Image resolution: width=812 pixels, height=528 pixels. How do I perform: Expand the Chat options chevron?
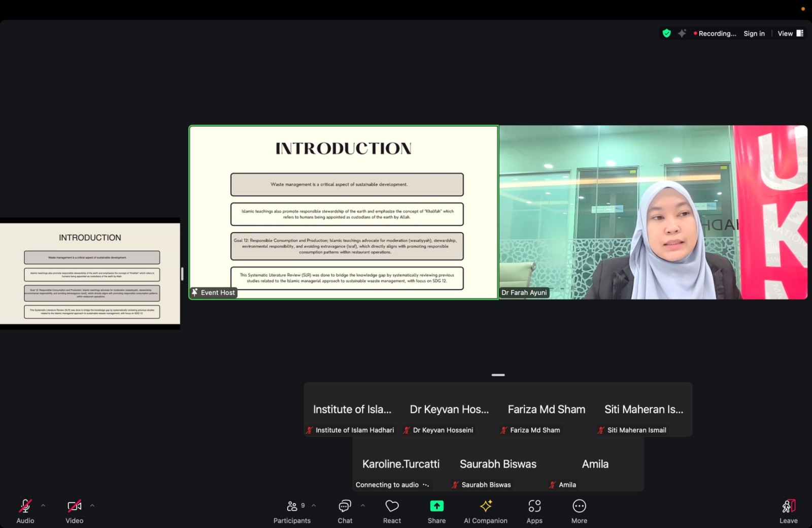pos(362,506)
